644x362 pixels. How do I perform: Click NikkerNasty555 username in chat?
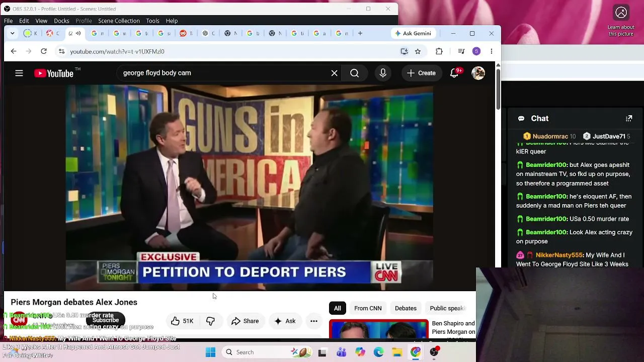[559, 255]
